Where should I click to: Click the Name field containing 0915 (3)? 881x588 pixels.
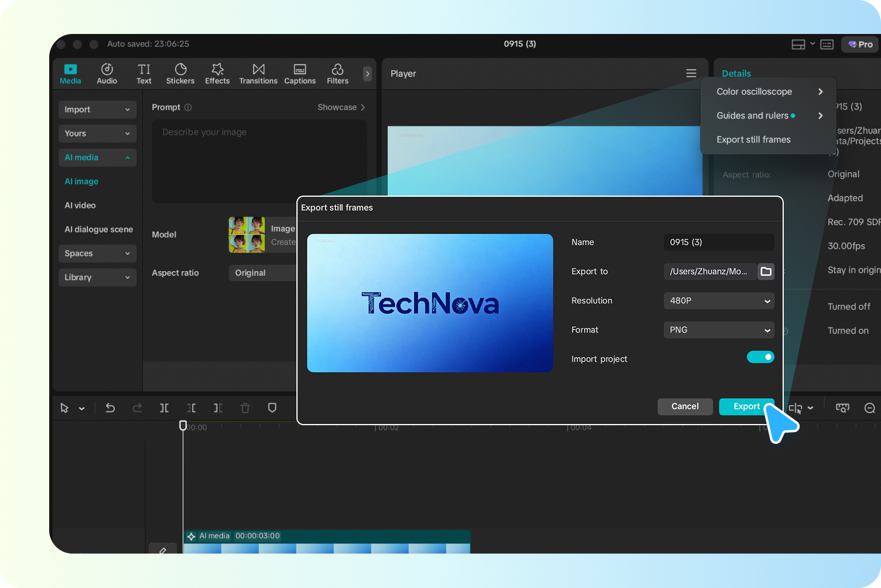point(719,242)
